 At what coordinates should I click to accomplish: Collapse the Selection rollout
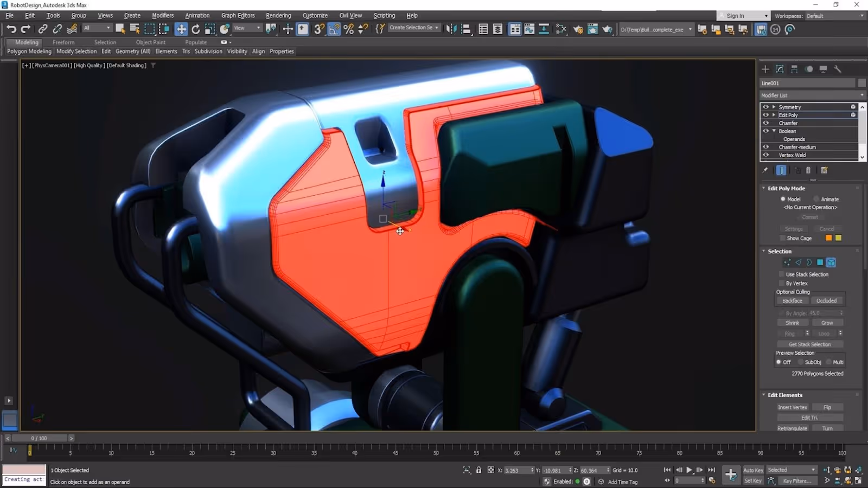coord(764,251)
